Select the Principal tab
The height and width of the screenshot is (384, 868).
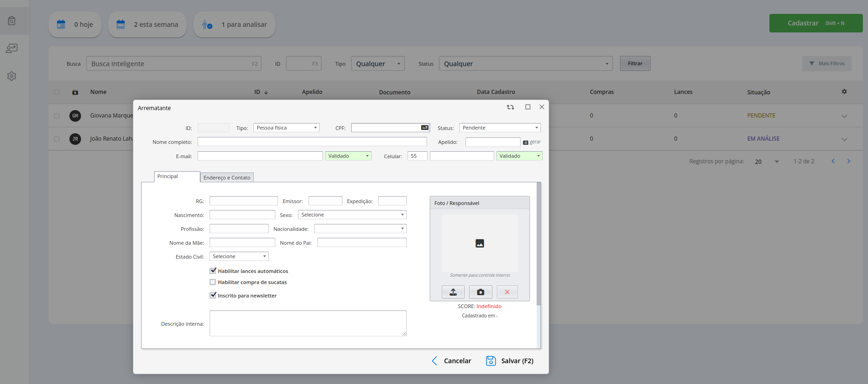pyautogui.click(x=167, y=176)
